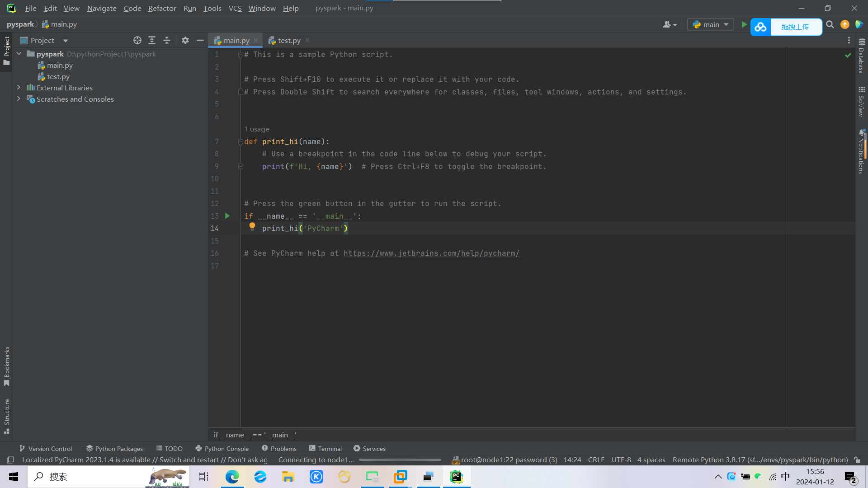Image resolution: width=868 pixels, height=488 pixels.
Task: Toggle the Bookmarks tool window
Action: 6,366
